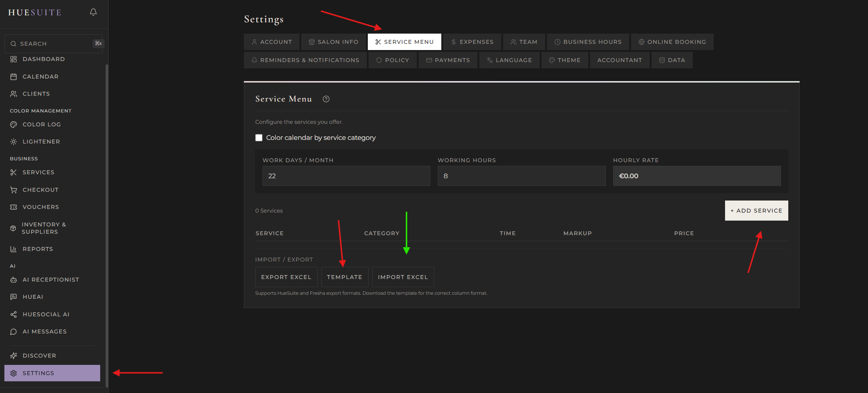Select the HueSocial AI share icon
Image resolution: width=868 pixels, height=393 pixels.
14,314
